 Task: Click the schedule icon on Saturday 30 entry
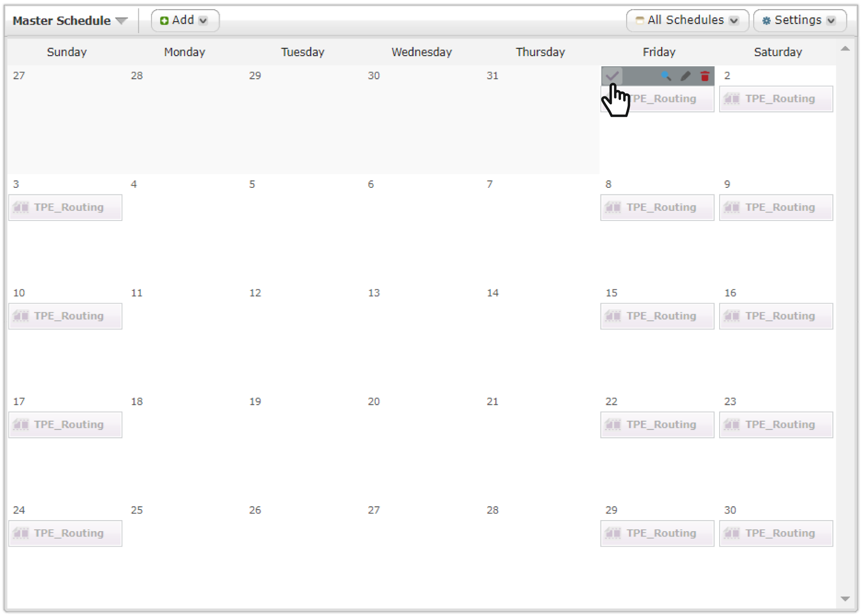732,533
